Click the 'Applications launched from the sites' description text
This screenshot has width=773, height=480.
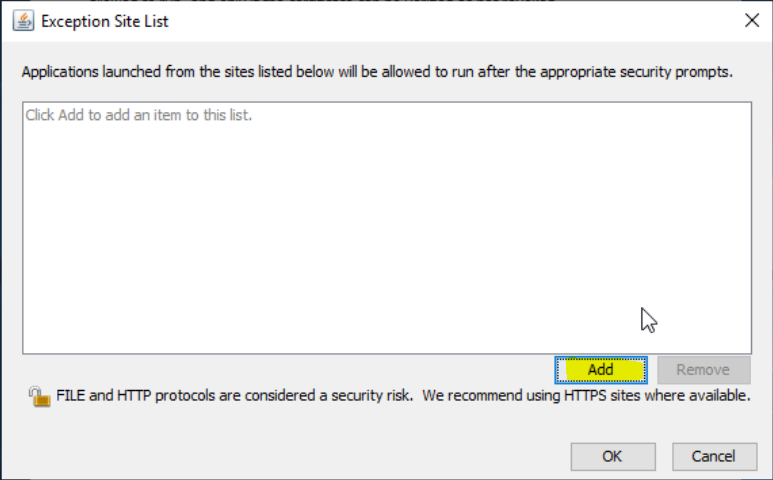click(377, 72)
